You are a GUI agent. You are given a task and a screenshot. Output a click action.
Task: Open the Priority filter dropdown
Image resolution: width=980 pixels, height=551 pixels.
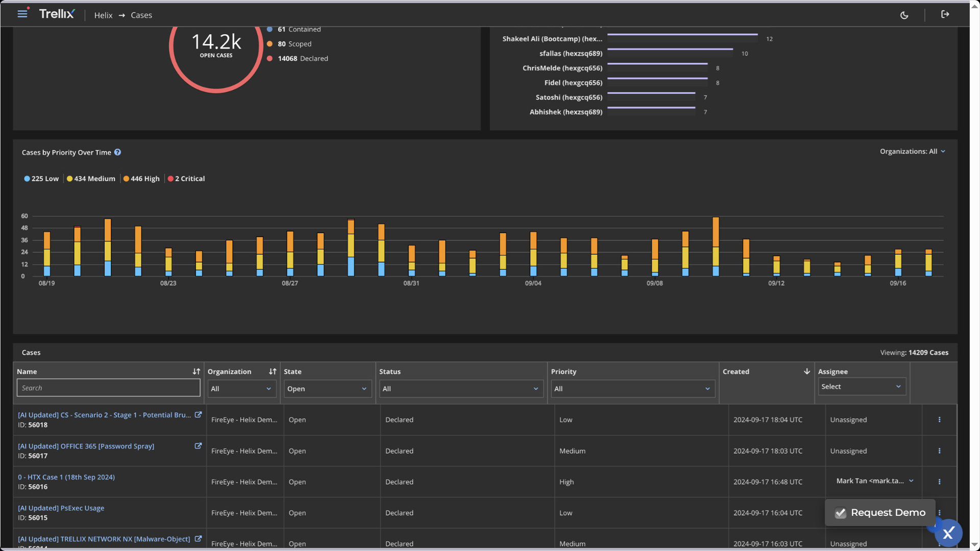[x=632, y=389]
